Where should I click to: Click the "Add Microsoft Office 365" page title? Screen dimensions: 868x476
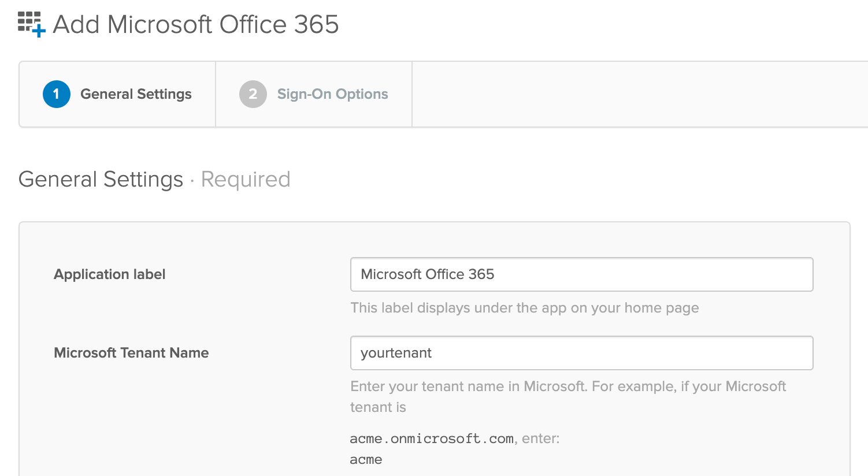[x=195, y=25]
